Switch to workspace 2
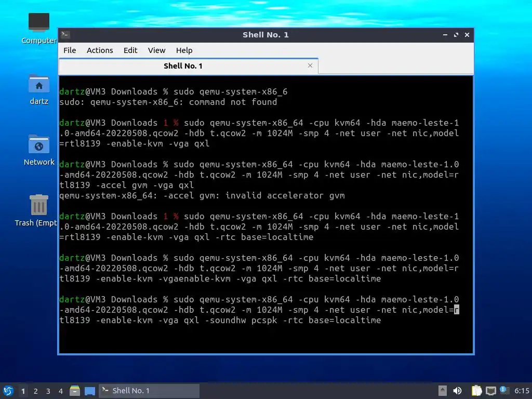The width and height of the screenshot is (532, 399). pos(36,391)
